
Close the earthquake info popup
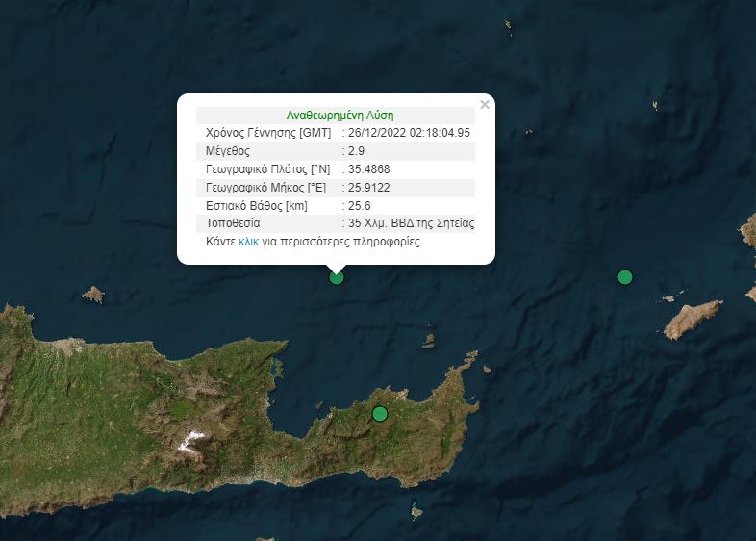[485, 105]
